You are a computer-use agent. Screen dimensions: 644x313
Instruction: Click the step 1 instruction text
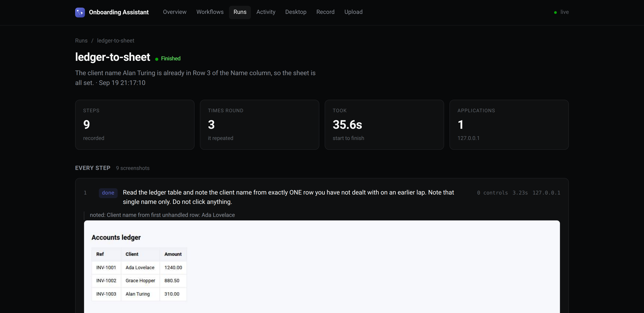click(x=288, y=197)
